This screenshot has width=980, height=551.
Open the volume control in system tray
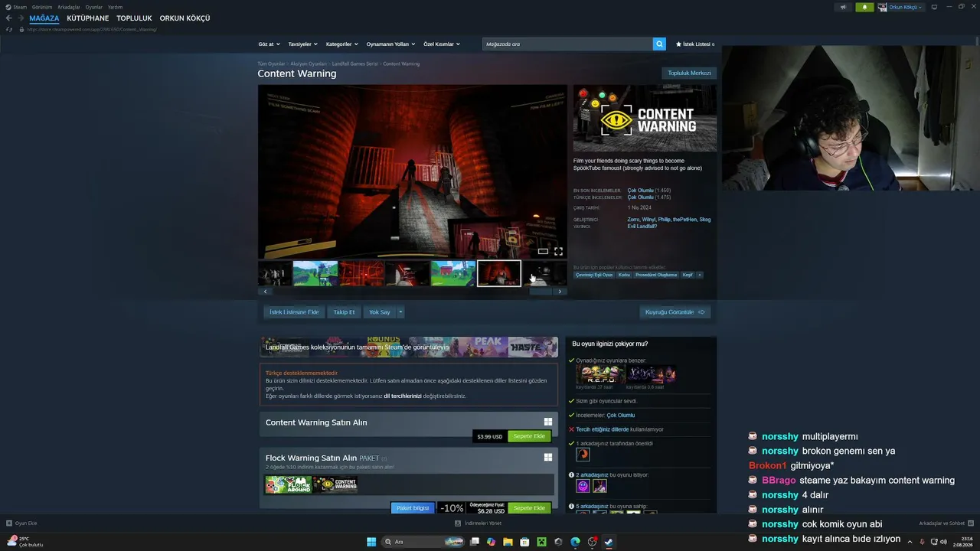tap(943, 542)
